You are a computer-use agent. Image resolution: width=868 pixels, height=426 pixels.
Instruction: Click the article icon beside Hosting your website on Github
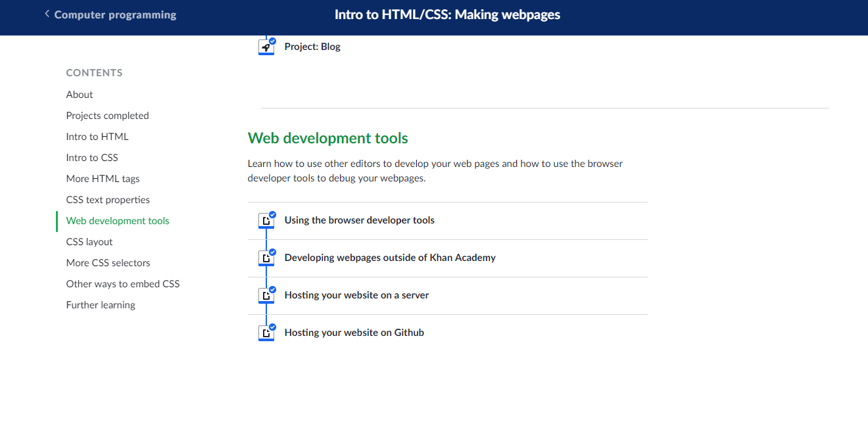(x=266, y=333)
